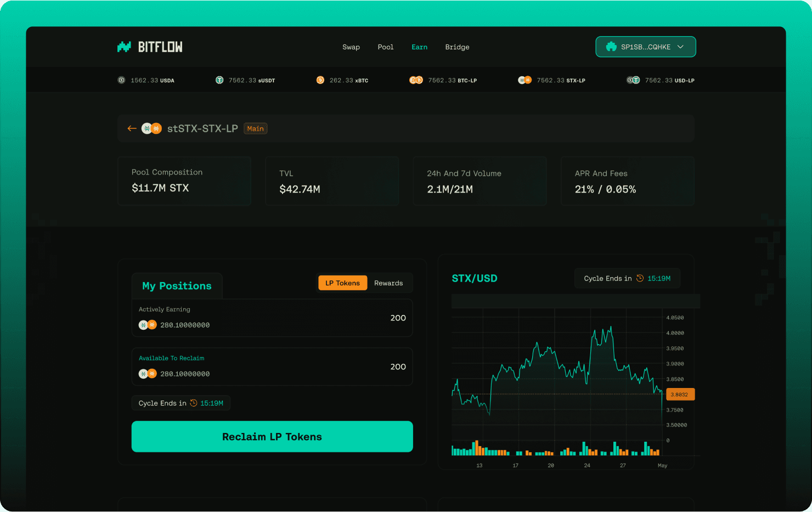812x512 pixels.
Task: Navigate to the Earn tab
Action: pyautogui.click(x=419, y=47)
